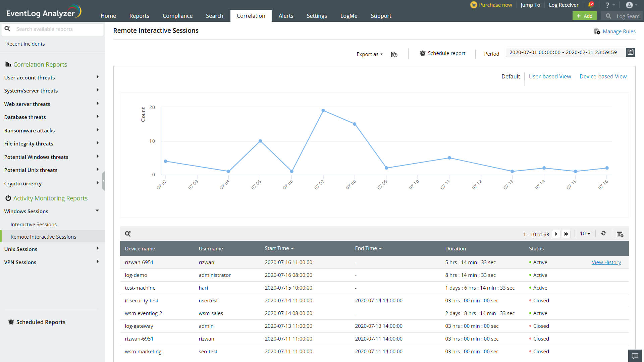Image resolution: width=644 pixels, height=362 pixels.
Task: Switch to the Alerts tab
Action: pyautogui.click(x=286, y=16)
